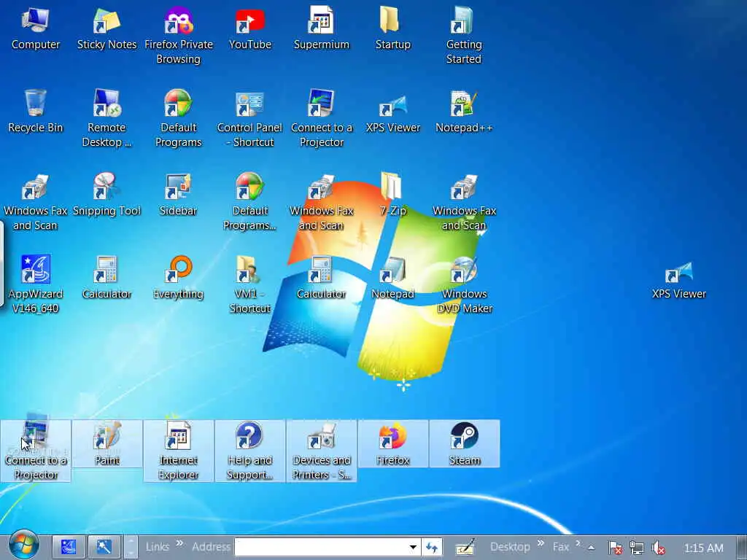Select the Control Panel - Shortcut icon
The width and height of the screenshot is (747, 560).
click(249, 119)
